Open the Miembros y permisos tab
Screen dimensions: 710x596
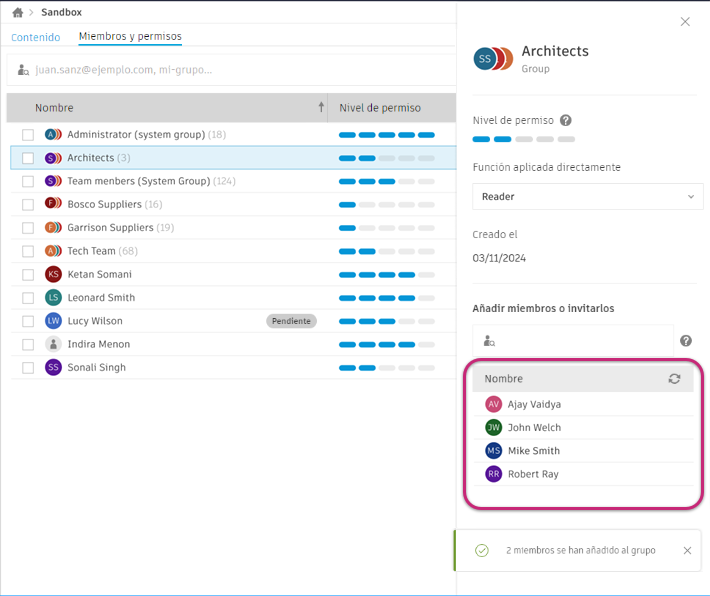point(130,37)
